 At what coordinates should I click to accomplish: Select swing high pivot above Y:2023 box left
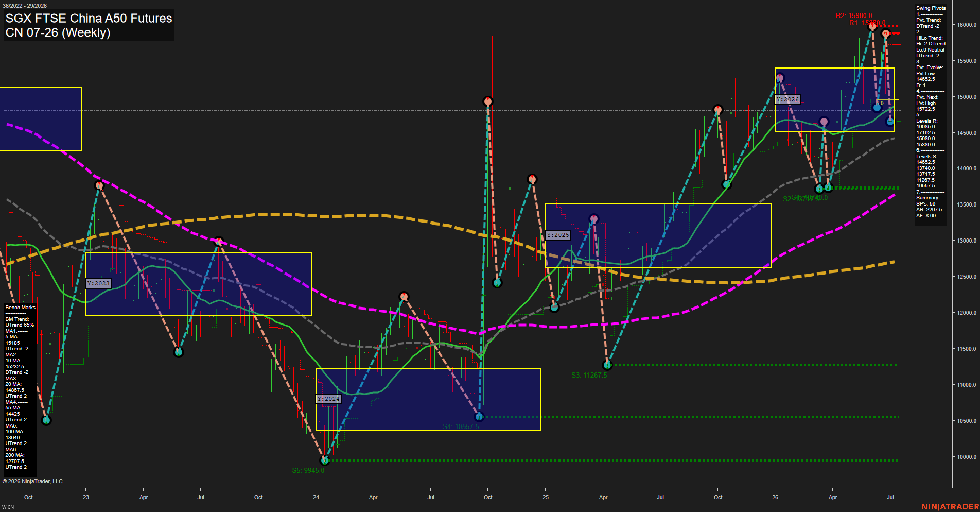[x=99, y=185]
